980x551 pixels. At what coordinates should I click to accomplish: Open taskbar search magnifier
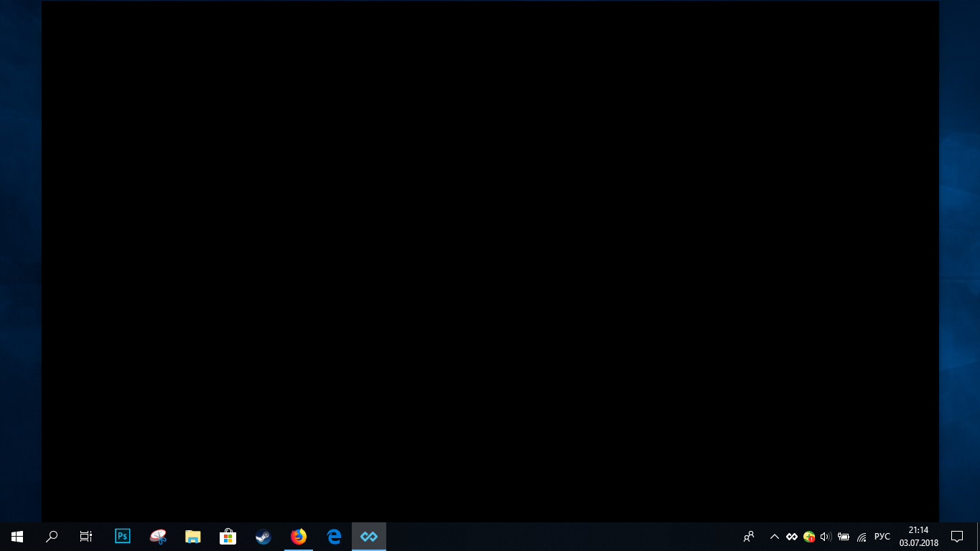point(52,537)
